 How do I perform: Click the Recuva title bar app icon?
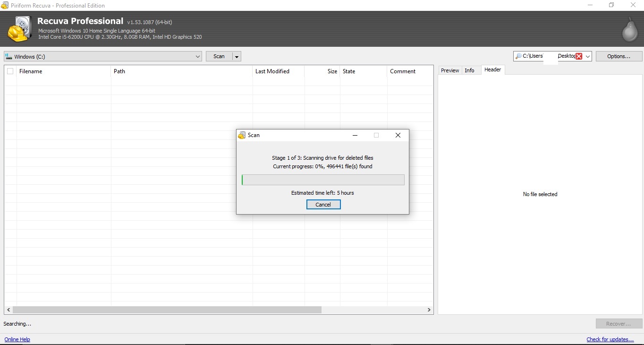tap(5, 5)
